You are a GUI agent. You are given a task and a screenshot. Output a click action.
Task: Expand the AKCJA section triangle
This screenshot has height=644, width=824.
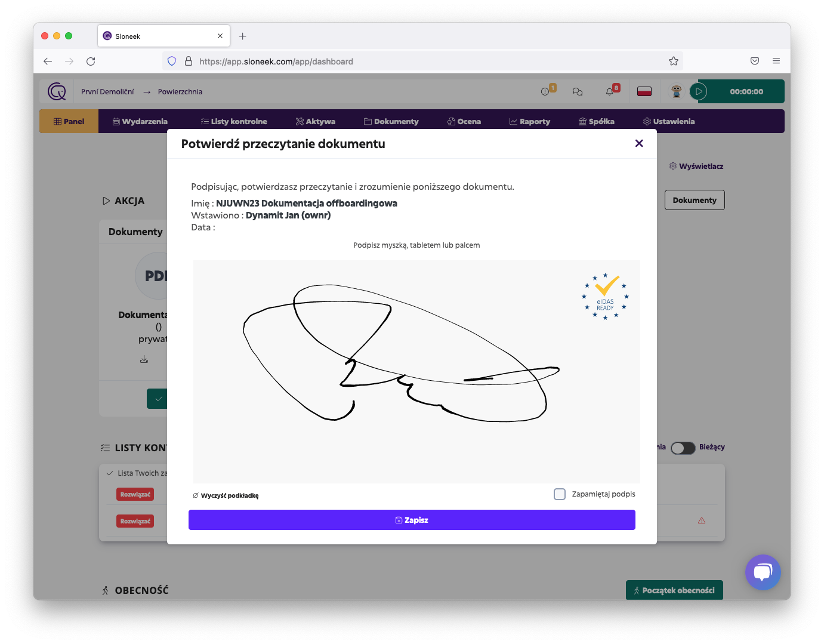pos(106,201)
